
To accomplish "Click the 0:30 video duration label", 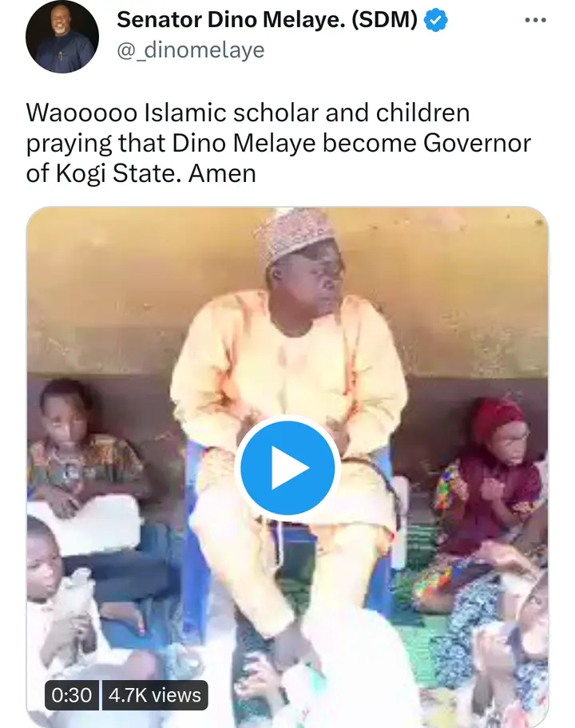I will coord(72,695).
